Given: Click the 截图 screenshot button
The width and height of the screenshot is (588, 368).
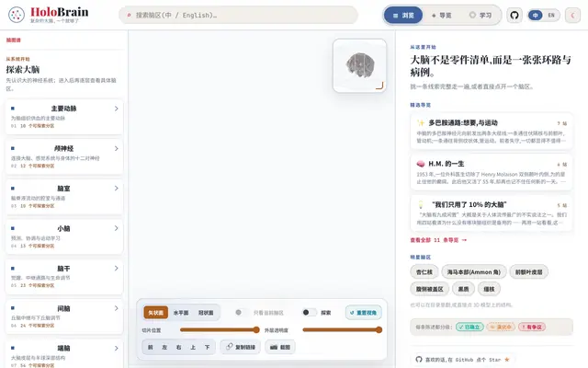Looking at the screenshot, I should (280, 347).
